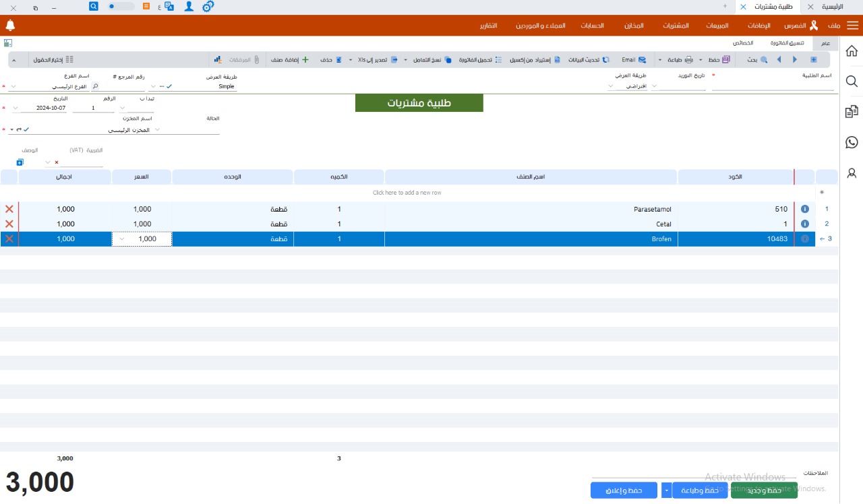This screenshot has height=504, width=863.
Task: Click the Home icon in the sidebar
Action: point(852,51)
